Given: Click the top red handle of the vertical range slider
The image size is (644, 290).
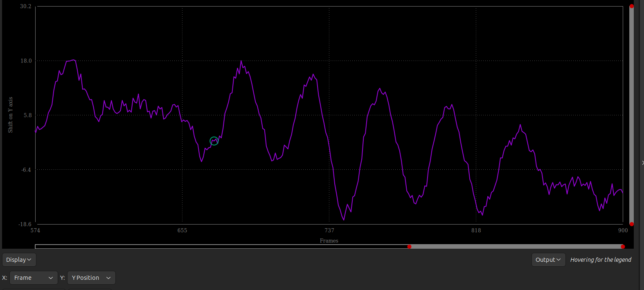Looking at the screenshot, I should 632,6.
